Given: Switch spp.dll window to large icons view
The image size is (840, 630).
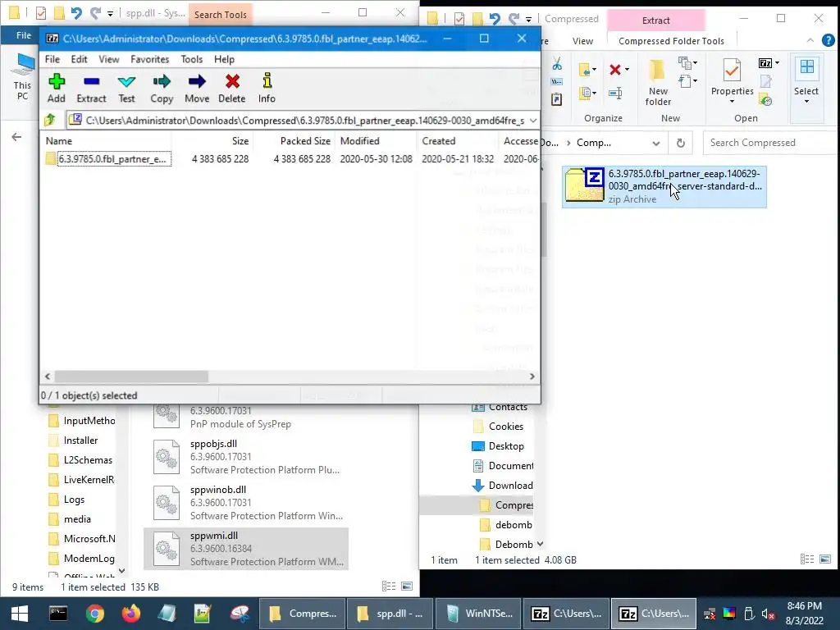Looking at the screenshot, I should click(x=407, y=586).
